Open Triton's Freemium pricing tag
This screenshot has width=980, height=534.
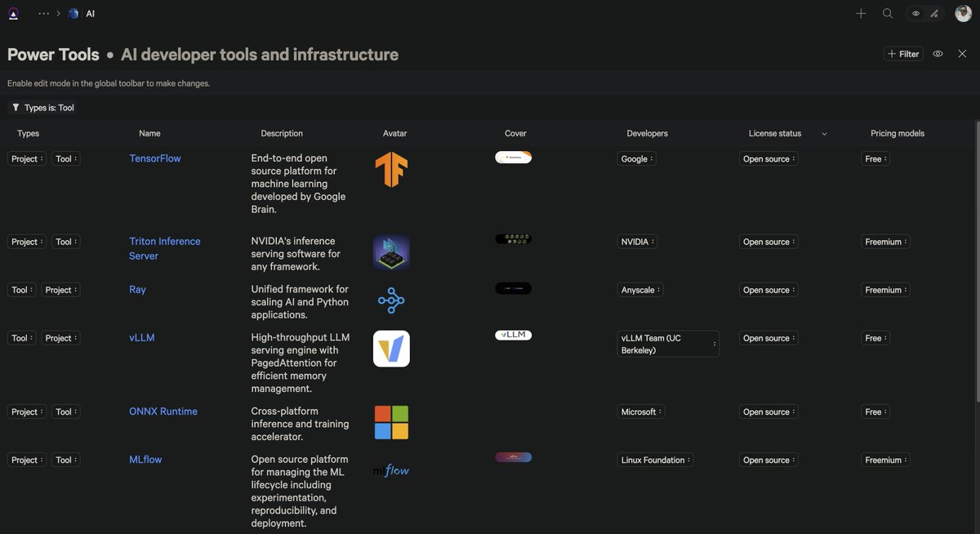[x=886, y=242]
